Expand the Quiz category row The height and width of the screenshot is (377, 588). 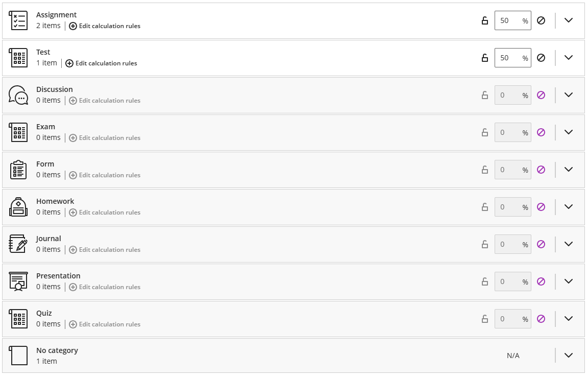pos(569,319)
